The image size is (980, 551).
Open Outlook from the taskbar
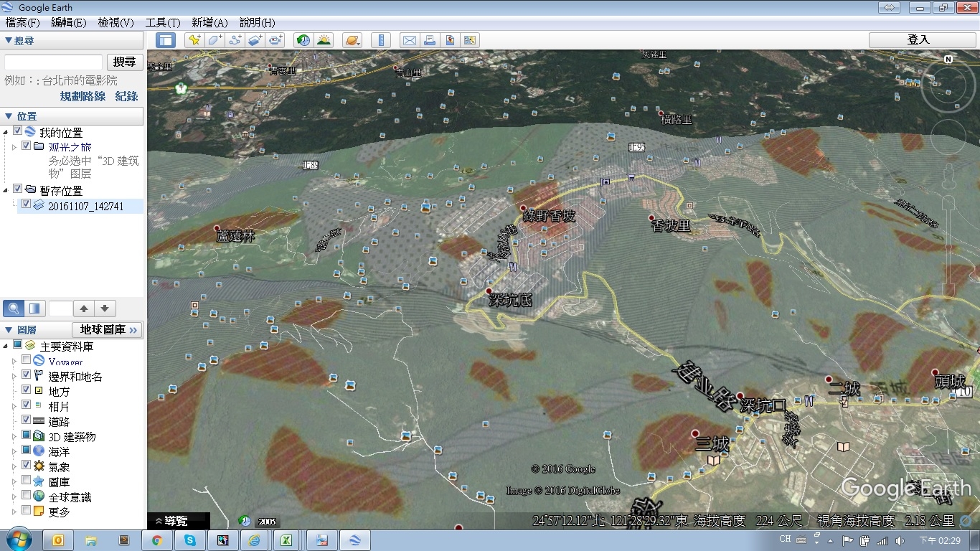pos(59,540)
